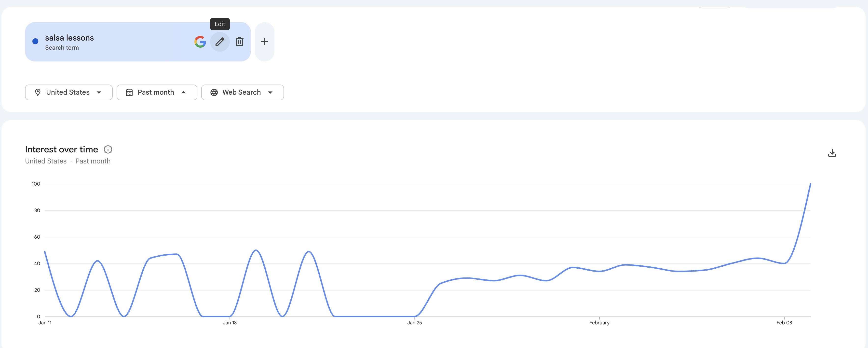Click the location pin icon
Image resolution: width=868 pixels, height=348 pixels.
38,92
